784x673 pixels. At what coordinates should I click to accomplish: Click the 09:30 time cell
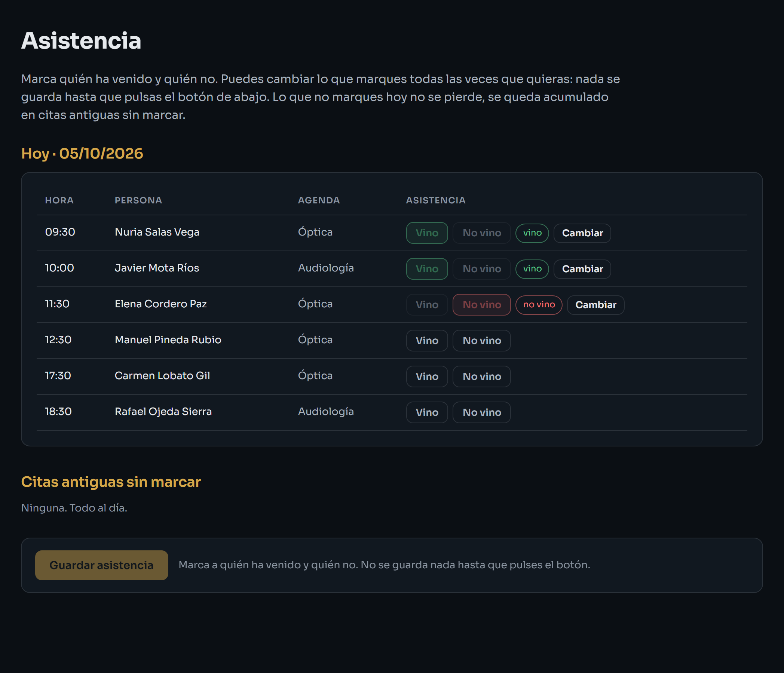tap(60, 232)
